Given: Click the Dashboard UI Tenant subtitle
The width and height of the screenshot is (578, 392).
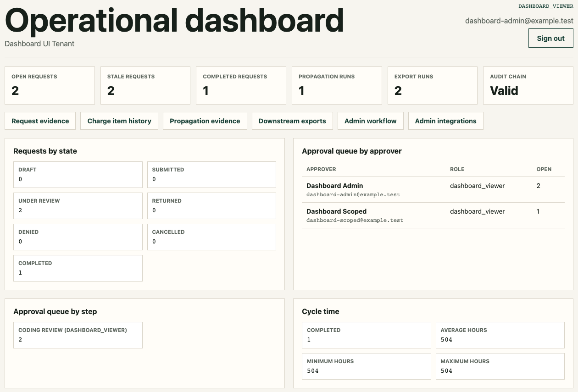Looking at the screenshot, I should [x=39, y=44].
